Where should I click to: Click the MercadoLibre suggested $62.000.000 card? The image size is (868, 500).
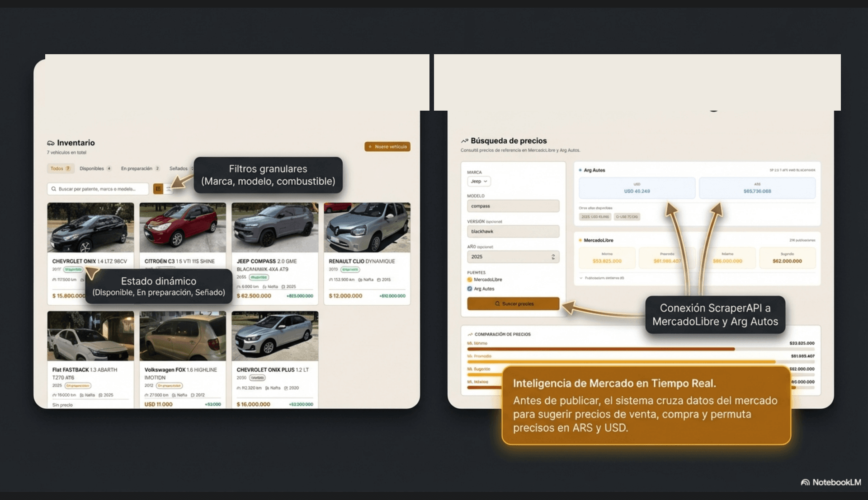(787, 258)
